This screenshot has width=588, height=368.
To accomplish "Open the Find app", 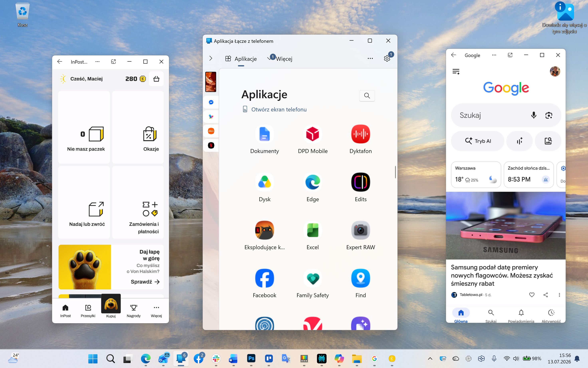I will point(361,284).
